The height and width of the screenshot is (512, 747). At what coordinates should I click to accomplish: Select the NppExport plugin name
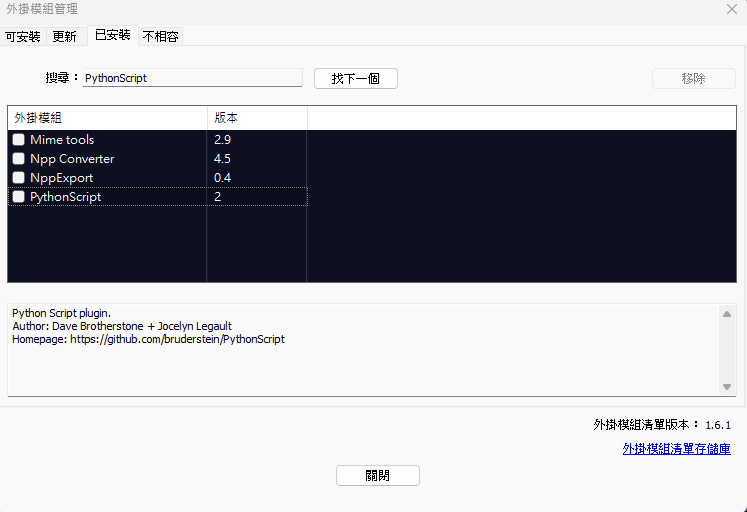click(61, 178)
